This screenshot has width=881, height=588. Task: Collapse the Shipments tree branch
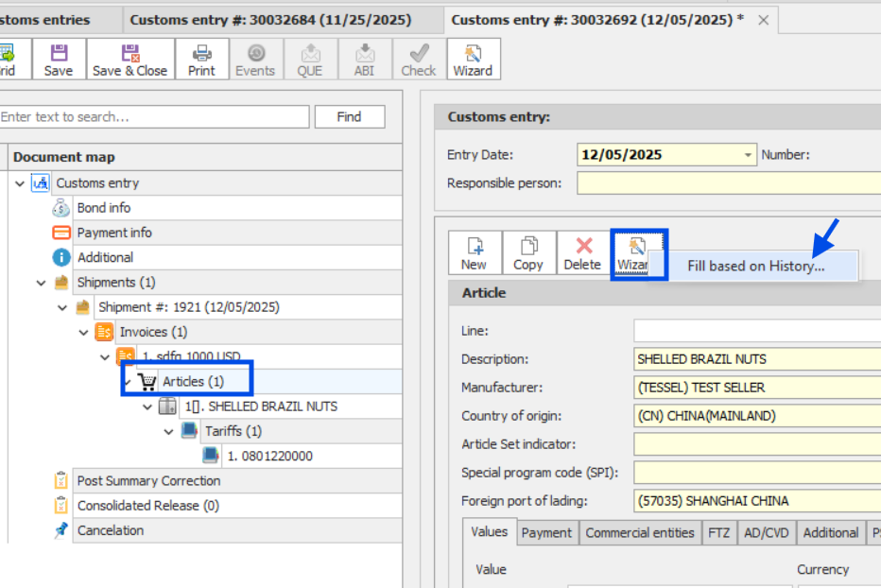point(41,282)
